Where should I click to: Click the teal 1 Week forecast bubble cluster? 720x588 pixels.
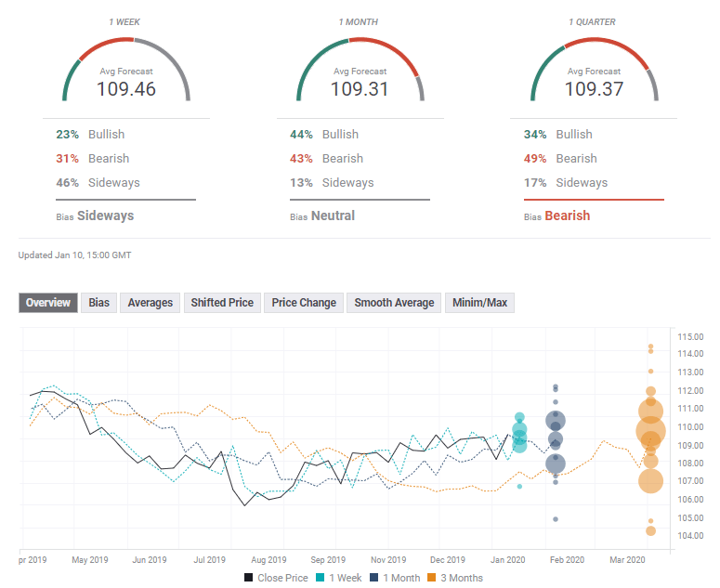[x=519, y=435]
